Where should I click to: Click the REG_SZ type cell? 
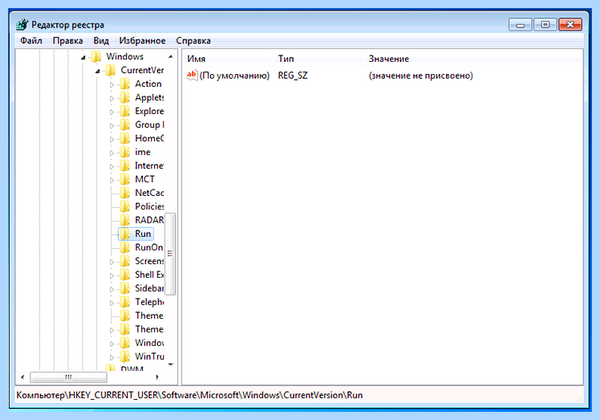293,75
